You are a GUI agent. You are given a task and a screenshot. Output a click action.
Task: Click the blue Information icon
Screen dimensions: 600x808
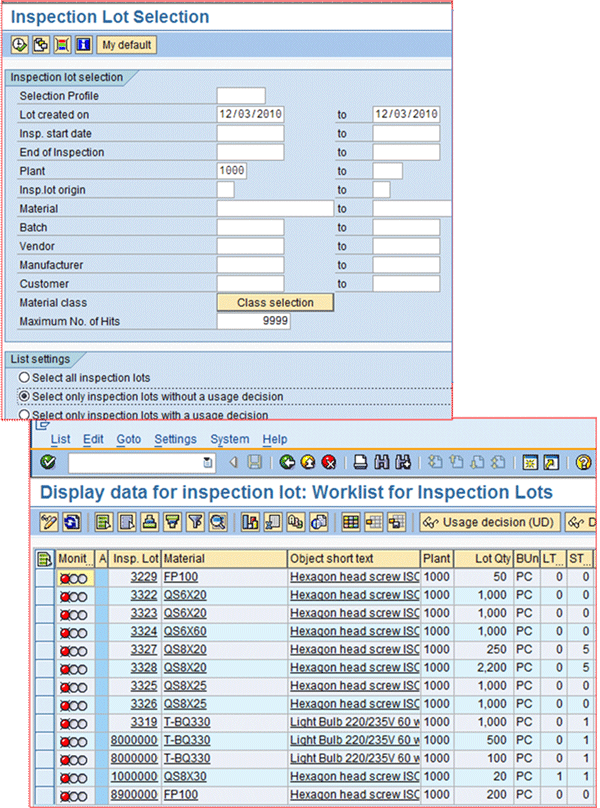click(x=83, y=45)
